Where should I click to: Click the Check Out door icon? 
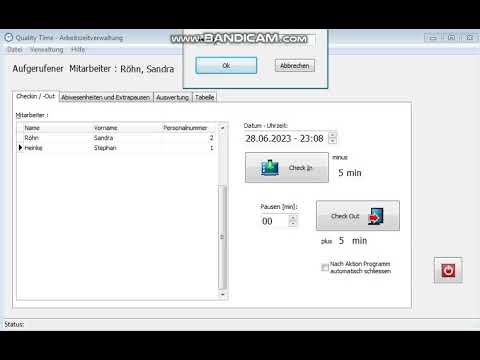click(376, 216)
